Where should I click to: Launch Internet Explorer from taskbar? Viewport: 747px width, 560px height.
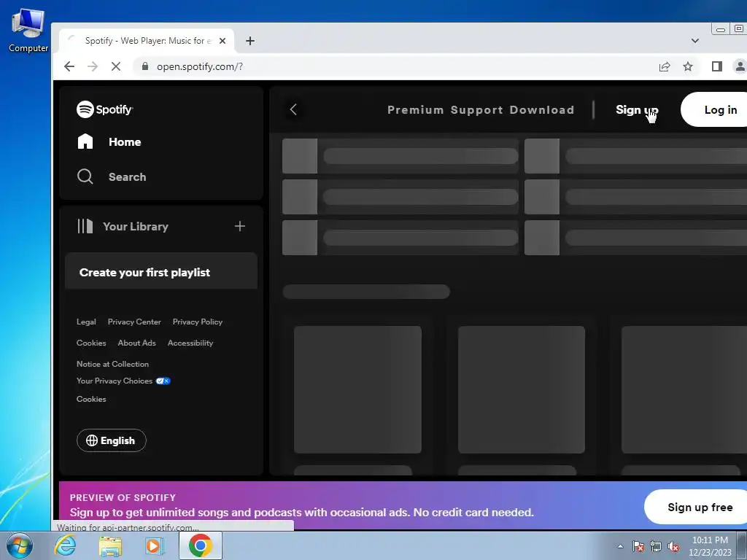tap(65, 545)
